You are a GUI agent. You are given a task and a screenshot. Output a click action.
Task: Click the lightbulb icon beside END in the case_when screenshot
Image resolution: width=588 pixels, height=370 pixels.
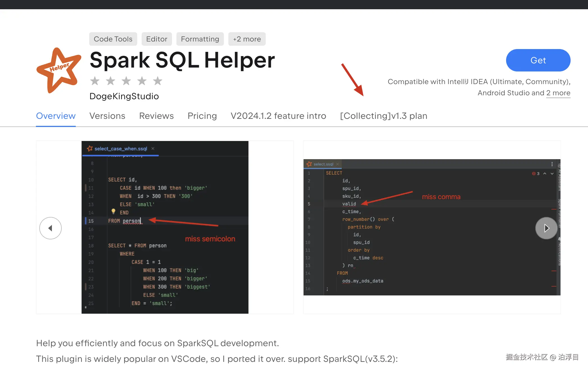click(x=113, y=211)
